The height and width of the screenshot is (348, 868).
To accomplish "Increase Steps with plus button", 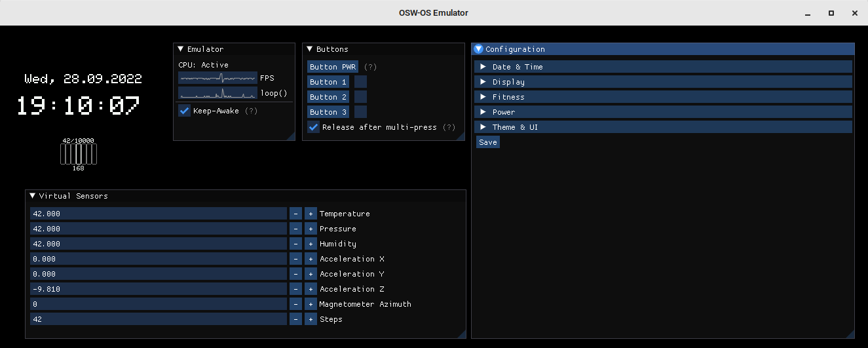I will tap(311, 319).
